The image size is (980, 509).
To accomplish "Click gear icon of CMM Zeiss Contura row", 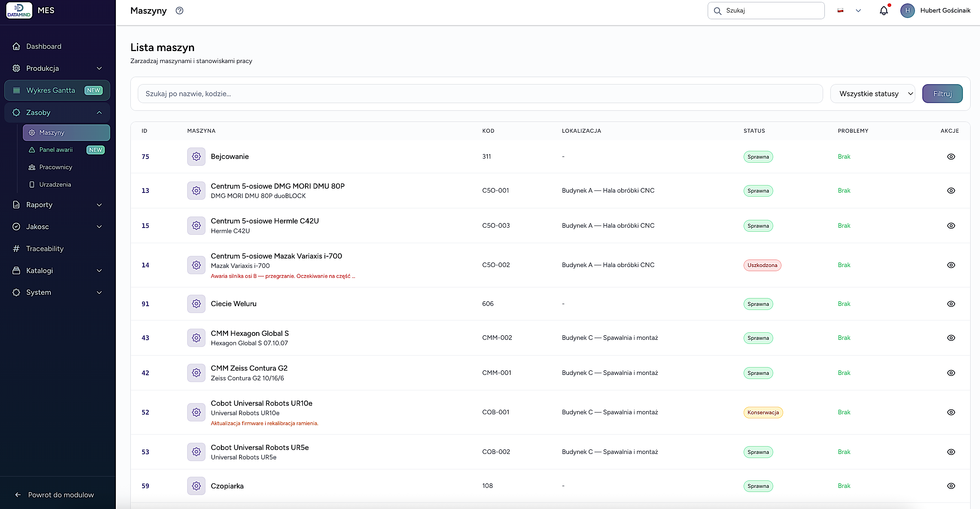I will (x=196, y=373).
